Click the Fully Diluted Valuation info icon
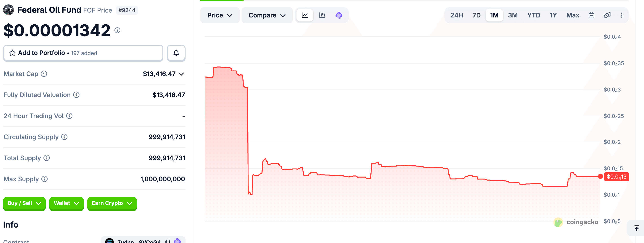Screen dimensions: 644x243 (x=76, y=95)
